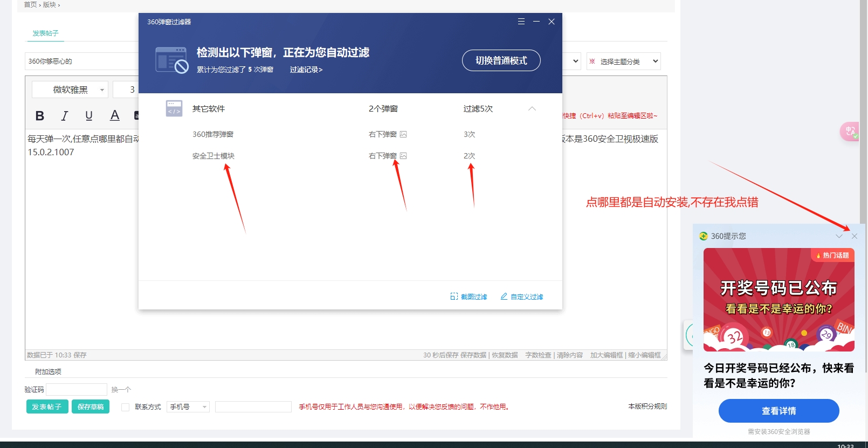Click the pink floating translate icon
The image size is (868, 448).
(x=850, y=132)
